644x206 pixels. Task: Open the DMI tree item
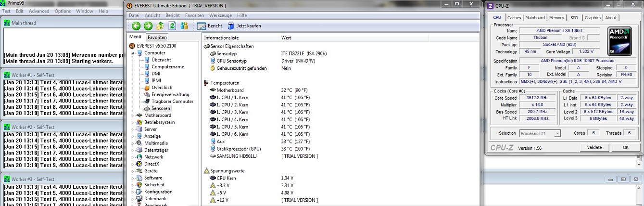click(156, 74)
